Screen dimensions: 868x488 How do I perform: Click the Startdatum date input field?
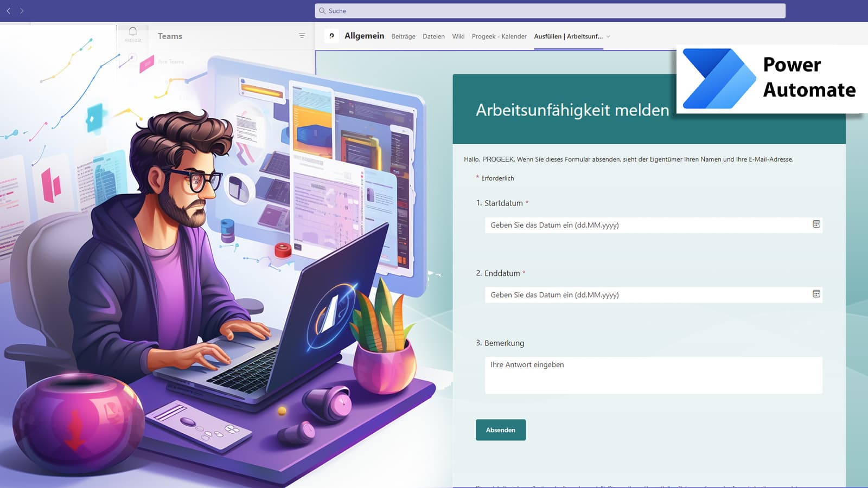[654, 225]
